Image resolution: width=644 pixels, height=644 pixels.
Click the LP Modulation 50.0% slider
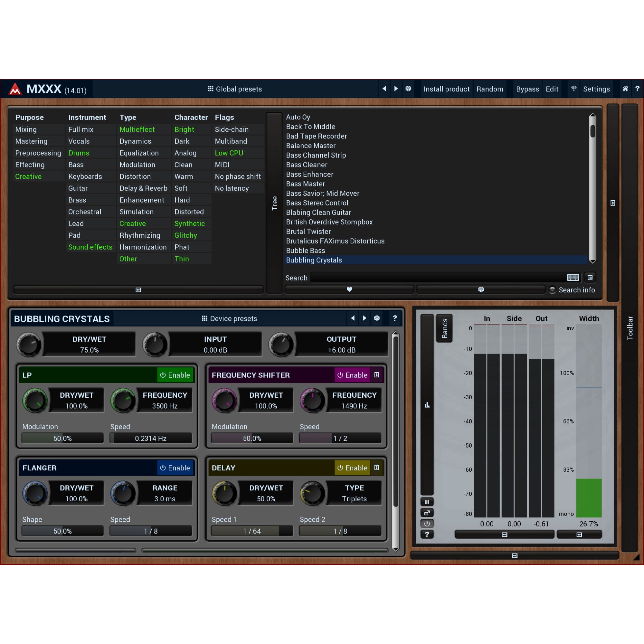coord(63,438)
